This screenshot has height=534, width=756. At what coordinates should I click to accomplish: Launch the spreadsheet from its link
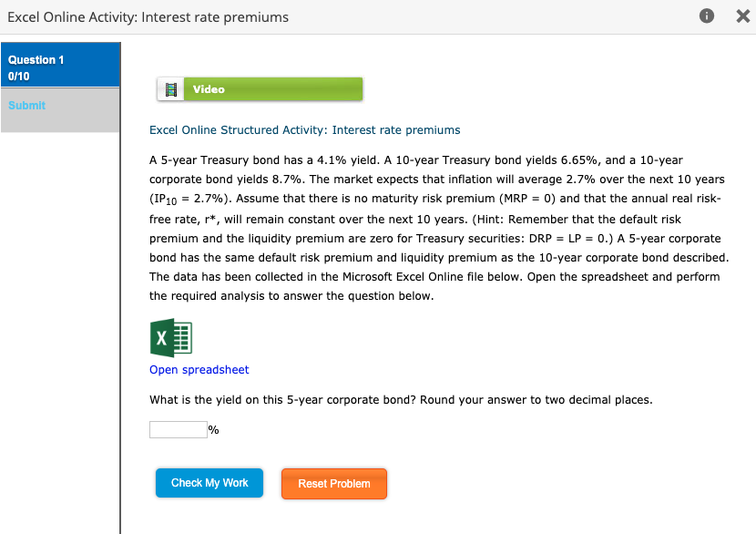click(199, 369)
